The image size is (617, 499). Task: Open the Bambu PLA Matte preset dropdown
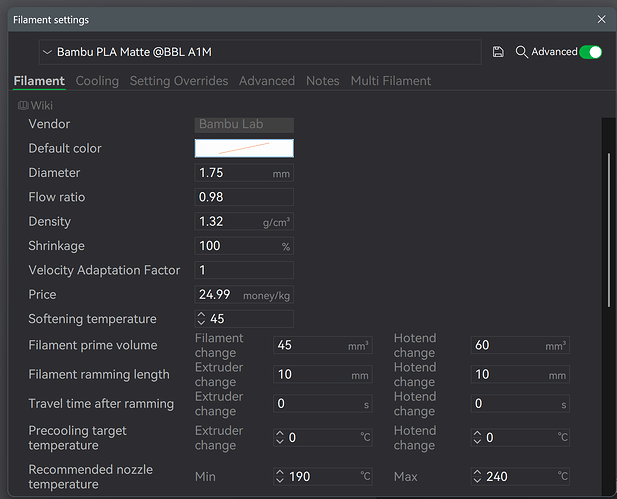point(260,52)
